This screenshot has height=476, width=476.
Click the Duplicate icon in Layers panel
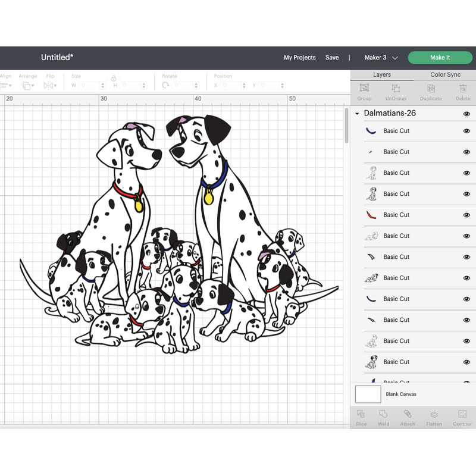tap(430, 92)
